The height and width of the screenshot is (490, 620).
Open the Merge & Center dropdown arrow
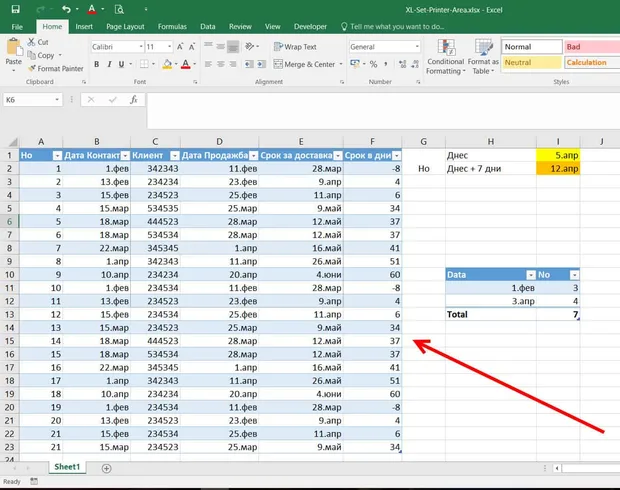pyautogui.click(x=341, y=64)
